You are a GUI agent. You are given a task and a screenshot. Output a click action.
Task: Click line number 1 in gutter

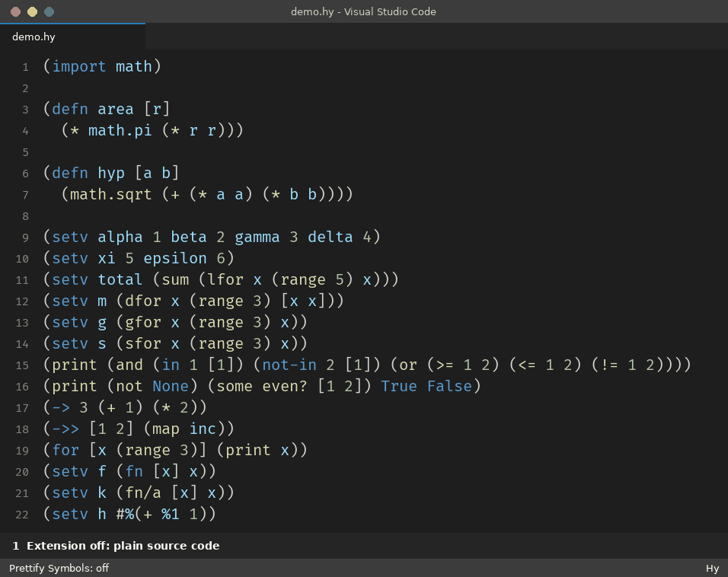click(x=26, y=67)
